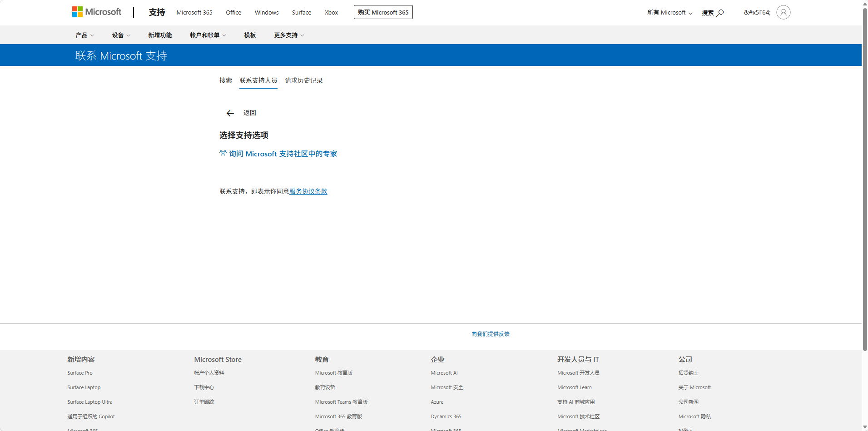This screenshot has height=431, width=868.
Task: Open Surface in top navigation
Action: [x=302, y=12]
